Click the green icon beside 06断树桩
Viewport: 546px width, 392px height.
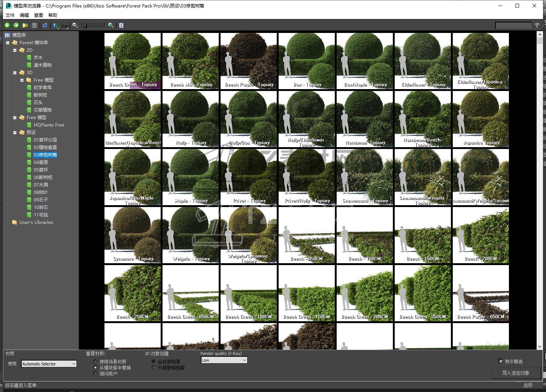click(x=29, y=177)
